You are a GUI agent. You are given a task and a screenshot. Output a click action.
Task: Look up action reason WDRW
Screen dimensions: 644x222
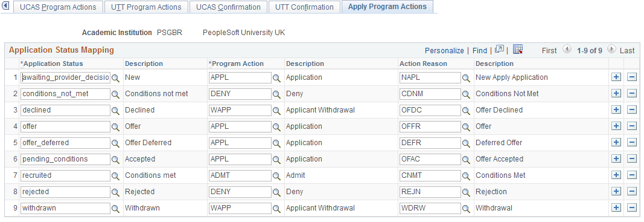coord(466,209)
